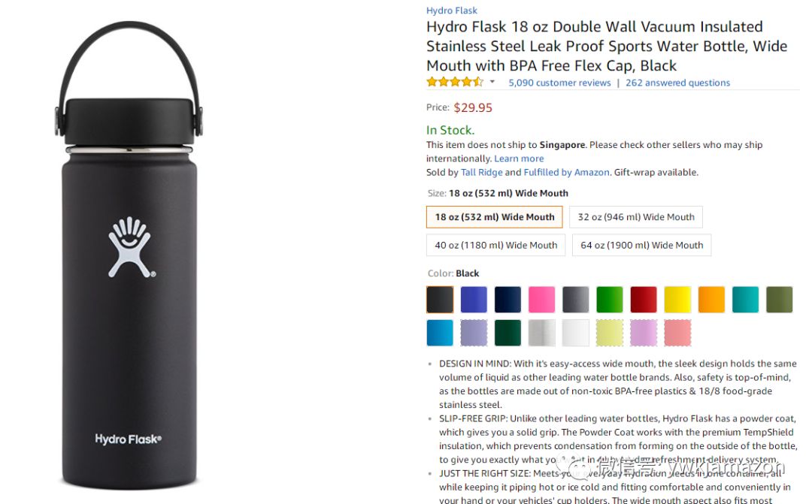Choose the 32 oz (946 ml) Wide Mouth size
This screenshot has height=504, width=812.
(636, 217)
